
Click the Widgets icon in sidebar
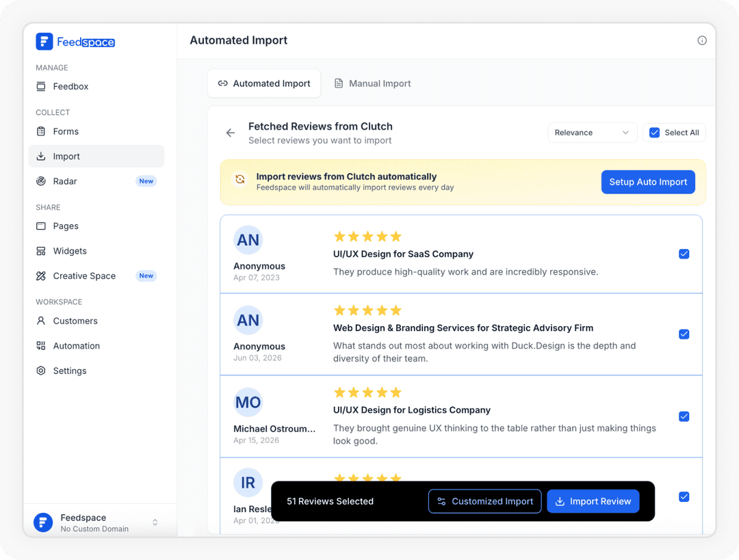coord(41,251)
